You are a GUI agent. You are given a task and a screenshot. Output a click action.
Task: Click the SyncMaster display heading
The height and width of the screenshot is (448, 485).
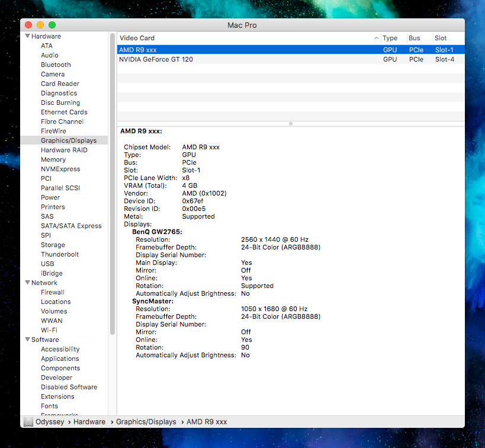[x=153, y=301]
